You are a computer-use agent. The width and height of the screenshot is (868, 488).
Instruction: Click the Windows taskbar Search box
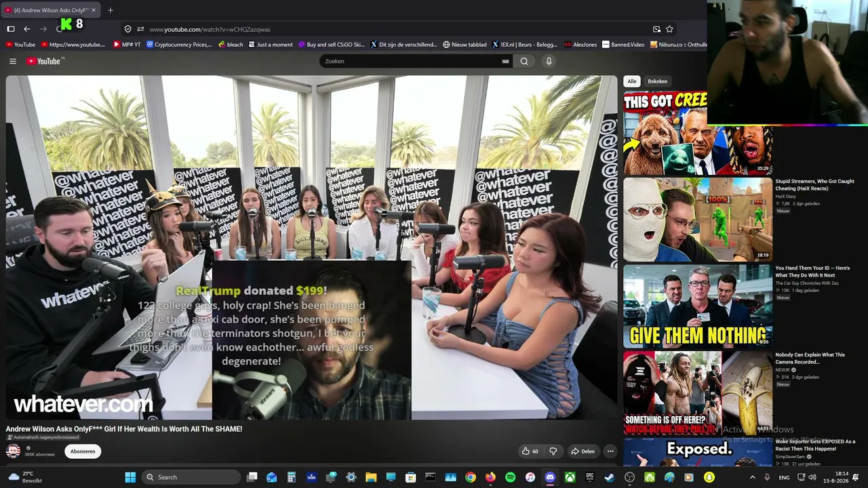[x=192, y=477]
